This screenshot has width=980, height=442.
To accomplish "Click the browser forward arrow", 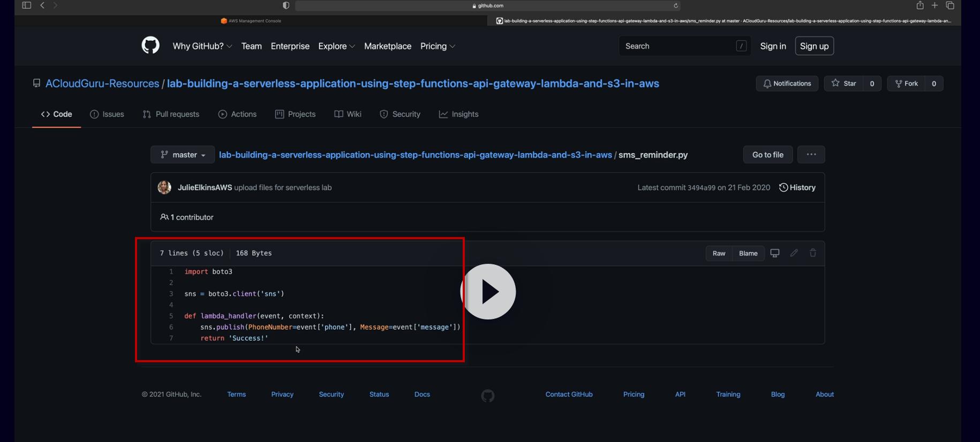I will tap(55, 5).
